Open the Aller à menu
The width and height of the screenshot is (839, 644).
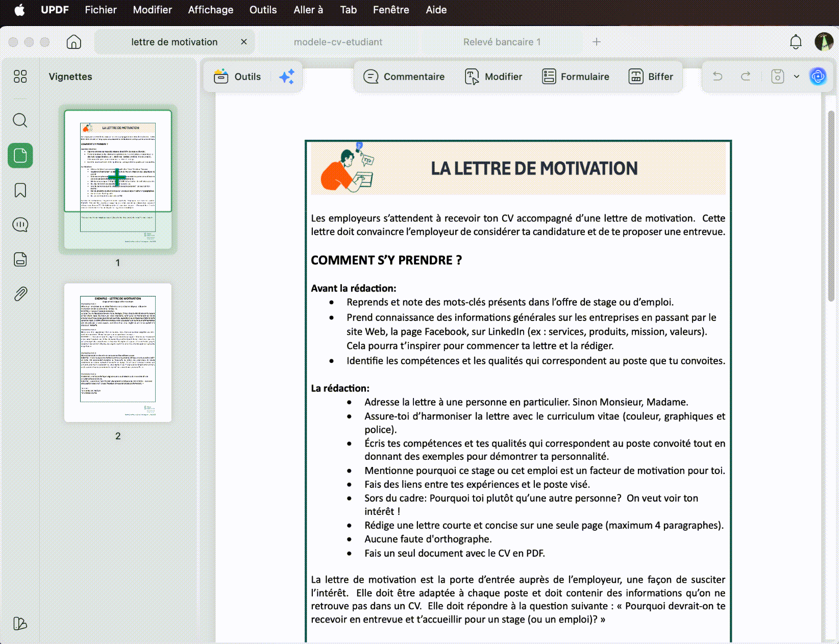coord(308,10)
